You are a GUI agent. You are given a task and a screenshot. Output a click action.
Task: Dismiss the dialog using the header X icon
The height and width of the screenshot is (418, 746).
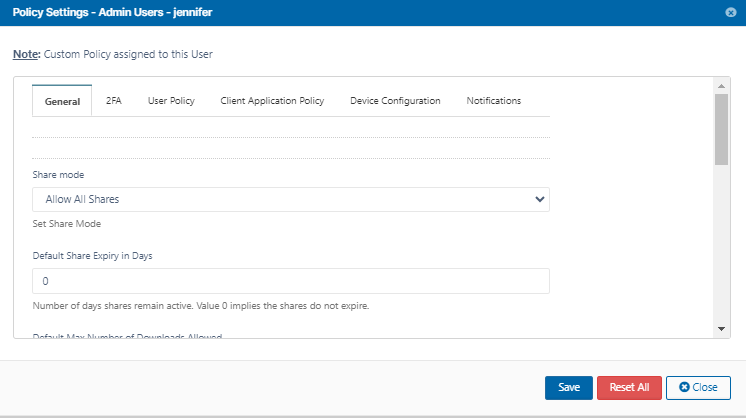pyautogui.click(x=731, y=12)
